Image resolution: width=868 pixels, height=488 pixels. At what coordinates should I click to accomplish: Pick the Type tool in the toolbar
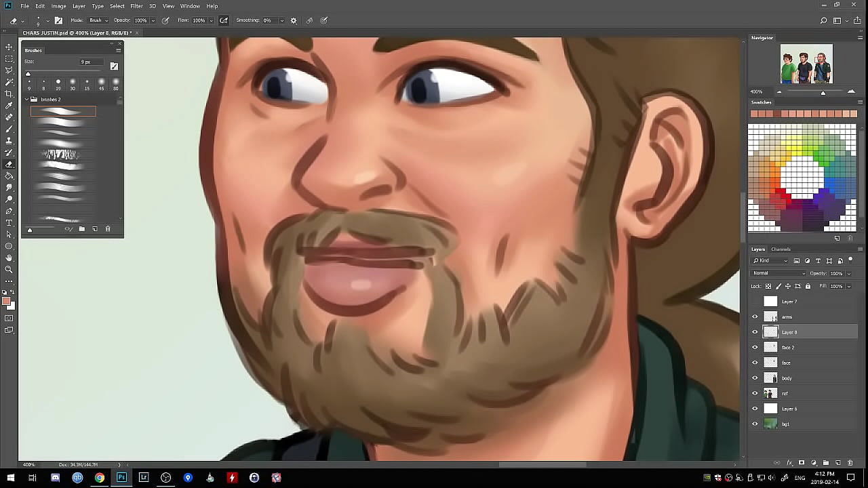(x=9, y=222)
